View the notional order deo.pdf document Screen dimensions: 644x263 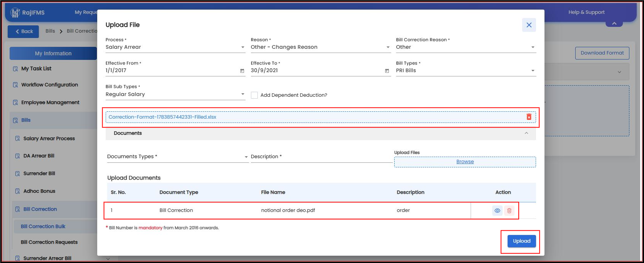[x=497, y=210]
